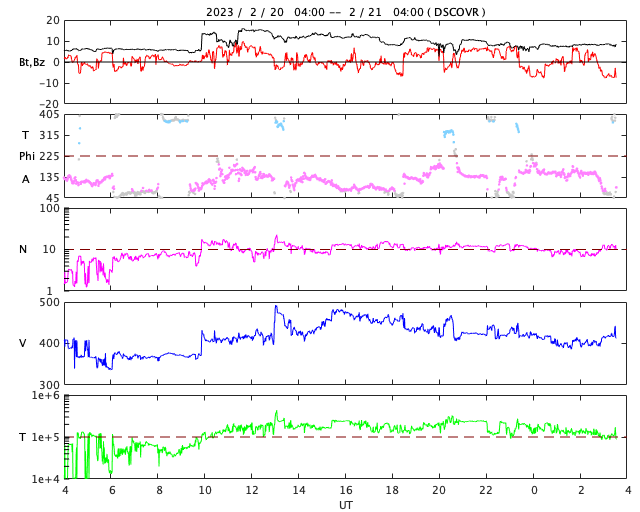Click the '20' top Bt tick label
This screenshot has width=640, height=512.
click(53, 20)
